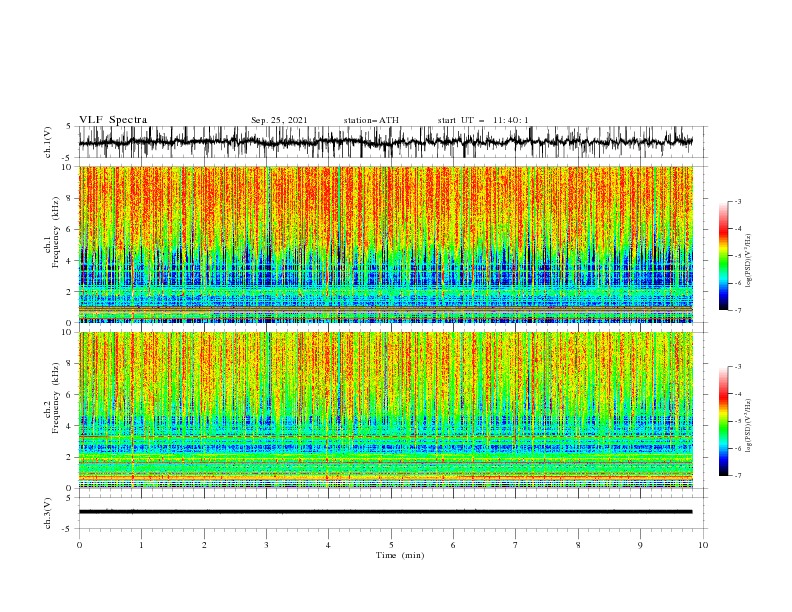Click the "2" frequency tick of ch.2 spectrogram
The image size is (792, 612).
[70, 457]
